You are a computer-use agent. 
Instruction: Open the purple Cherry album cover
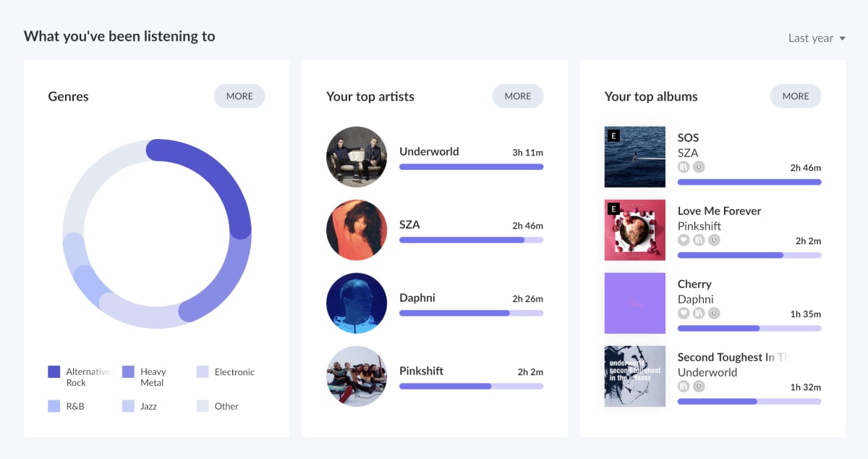coord(635,303)
